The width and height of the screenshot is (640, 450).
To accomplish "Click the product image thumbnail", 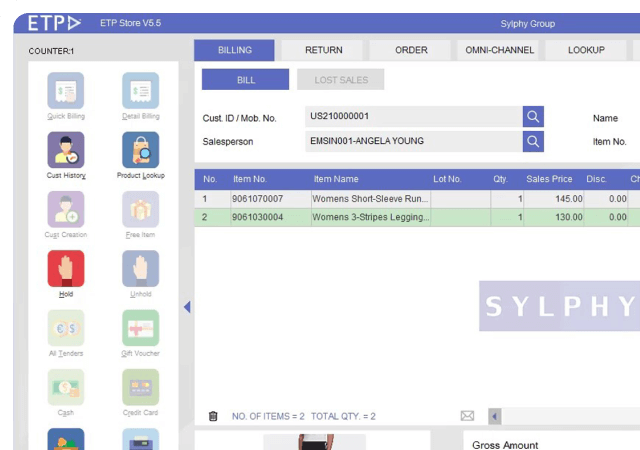I will [x=315, y=442].
